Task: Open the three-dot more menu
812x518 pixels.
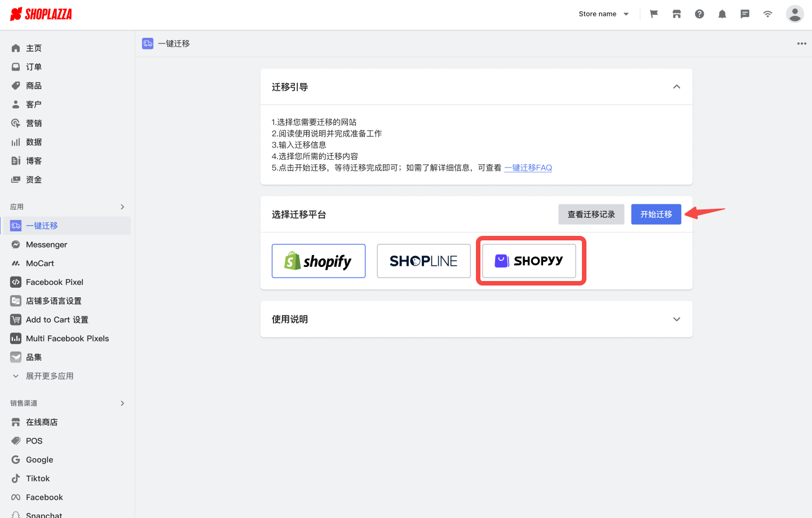Action: [801, 43]
